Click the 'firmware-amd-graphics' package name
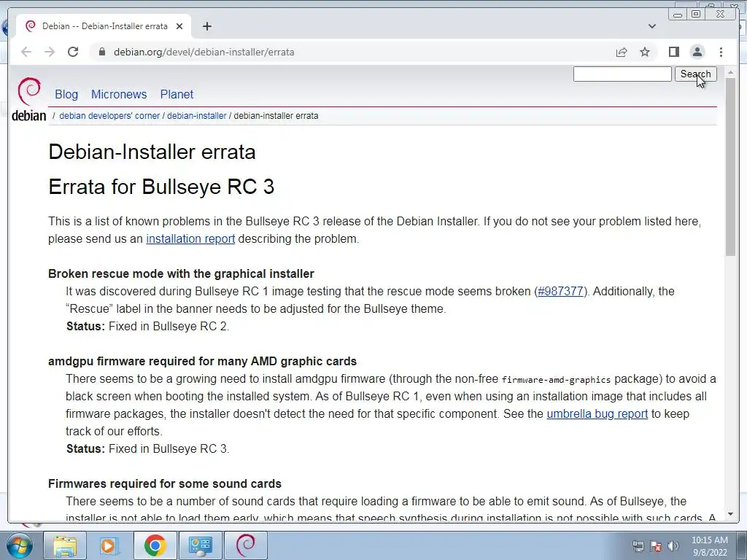The width and height of the screenshot is (747, 560). [x=556, y=379]
